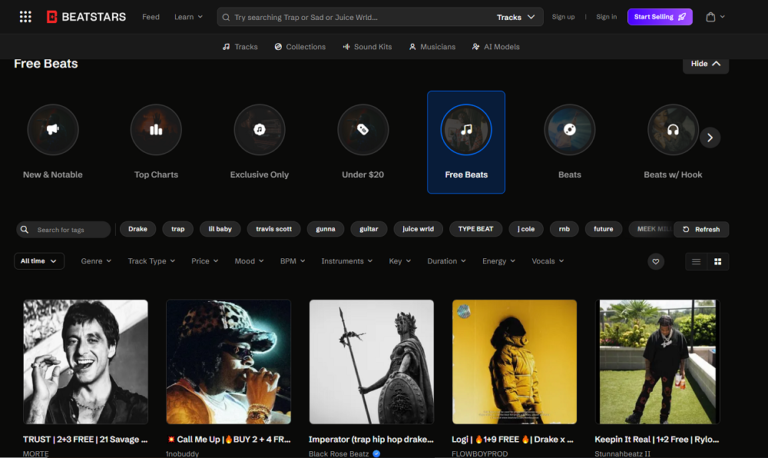Go to the Sound Kits tab
The width and height of the screenshot is (768, 458).
pos(367,47)
